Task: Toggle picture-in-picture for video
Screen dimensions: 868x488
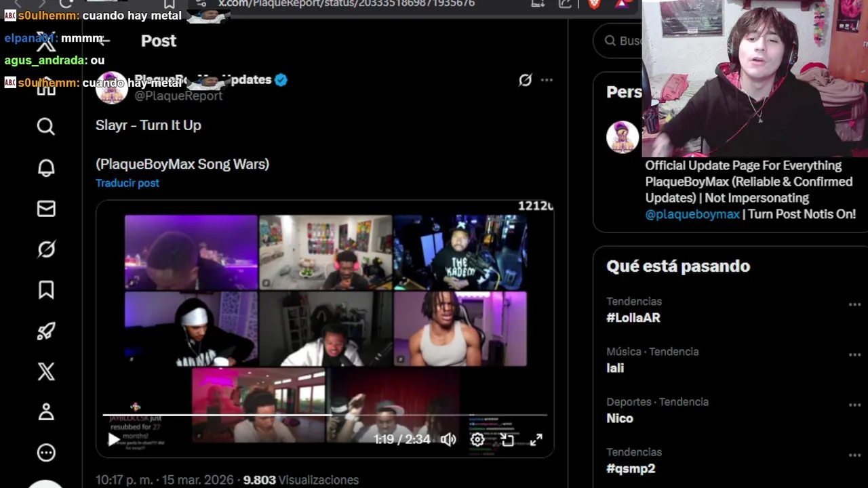Action: coord(507,440)
